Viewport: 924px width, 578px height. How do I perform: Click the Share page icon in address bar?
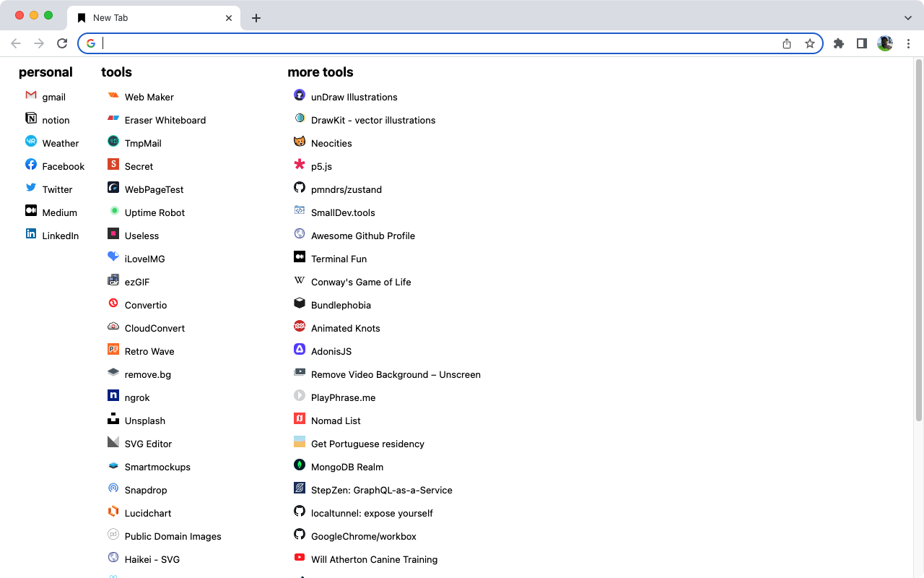tap(787, 43)
